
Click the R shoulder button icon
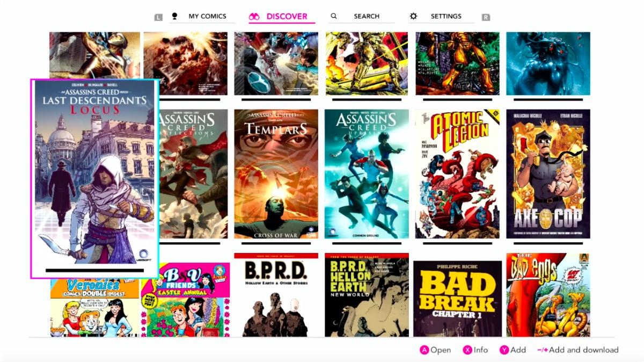[x=486, y=17]
